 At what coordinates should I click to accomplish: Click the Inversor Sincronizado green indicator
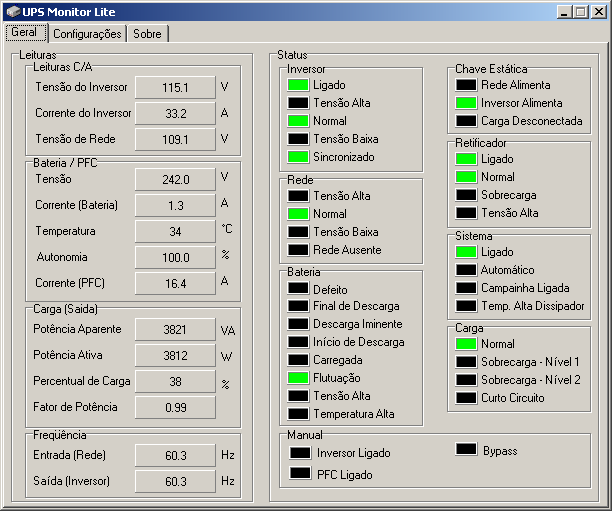(x=298, y=157)
